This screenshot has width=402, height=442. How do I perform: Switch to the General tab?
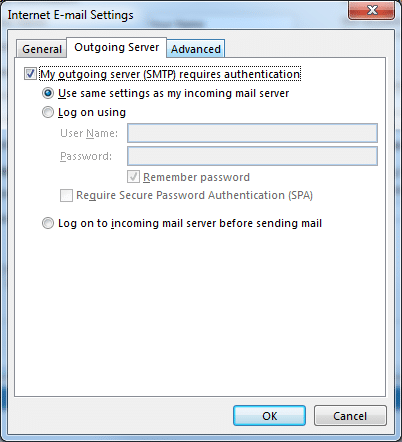pyautogui.click(x=42, y=49)
